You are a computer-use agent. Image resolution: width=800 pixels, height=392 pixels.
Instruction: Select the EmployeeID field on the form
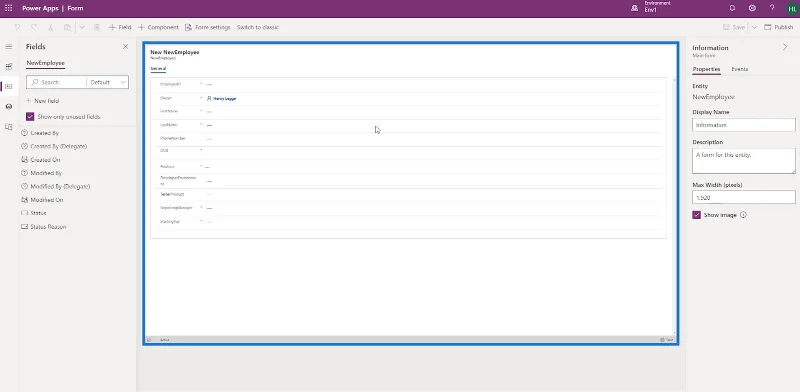tap(408, 84)
